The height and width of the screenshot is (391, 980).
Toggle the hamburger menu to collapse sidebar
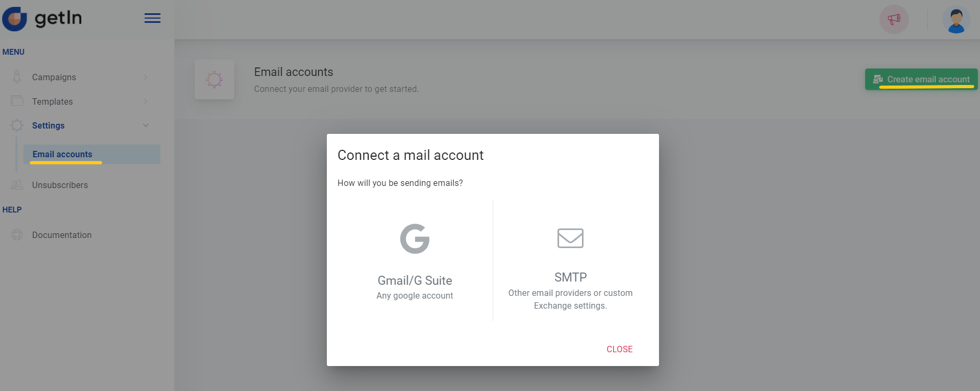[153, 18]
